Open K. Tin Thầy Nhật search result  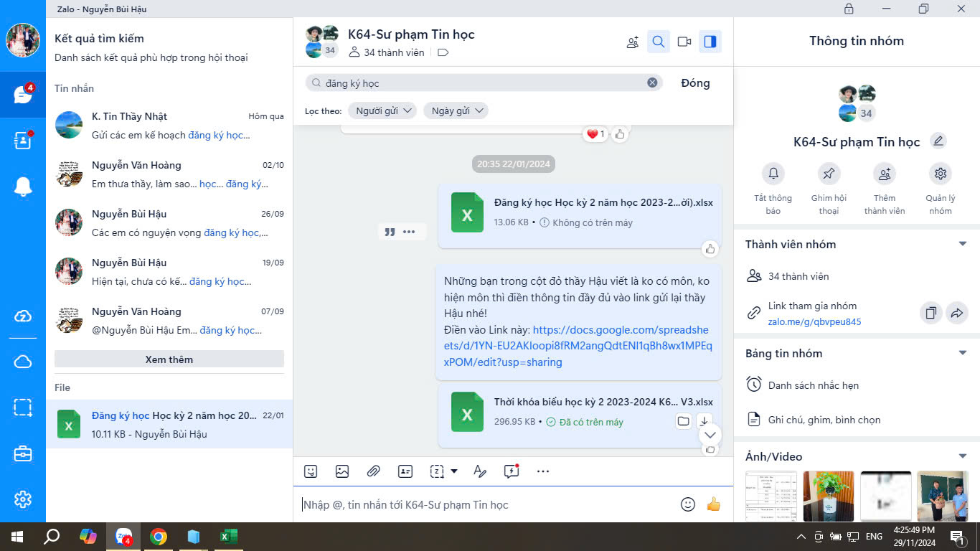tap(169, 126)
